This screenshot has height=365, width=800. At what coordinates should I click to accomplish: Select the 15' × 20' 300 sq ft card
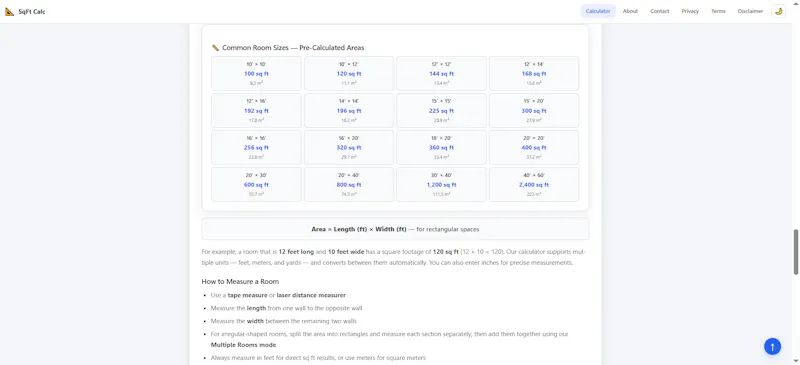click(534, 110)
